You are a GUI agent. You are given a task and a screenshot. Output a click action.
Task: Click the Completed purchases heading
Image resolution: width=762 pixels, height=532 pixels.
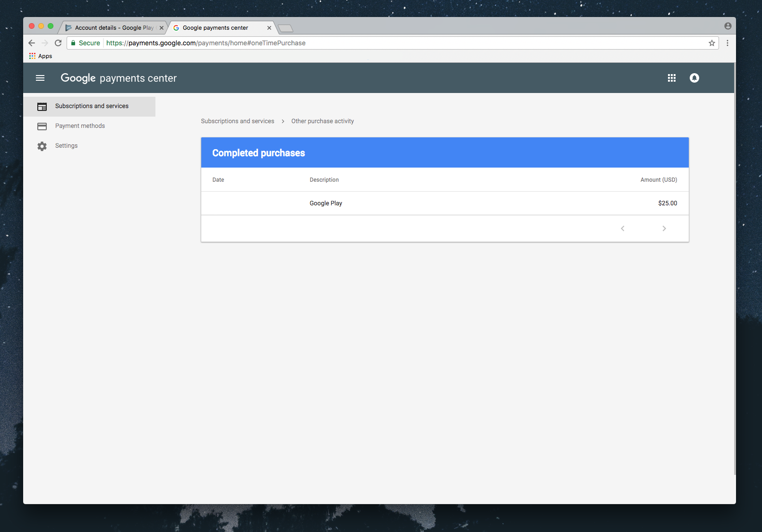pos(258,153)
